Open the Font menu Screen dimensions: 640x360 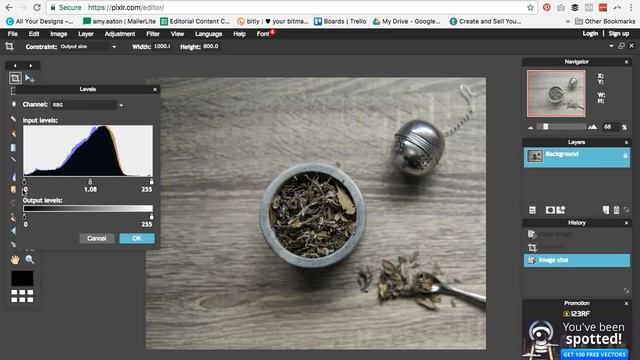pyautogui.click(x=263, y=34)
